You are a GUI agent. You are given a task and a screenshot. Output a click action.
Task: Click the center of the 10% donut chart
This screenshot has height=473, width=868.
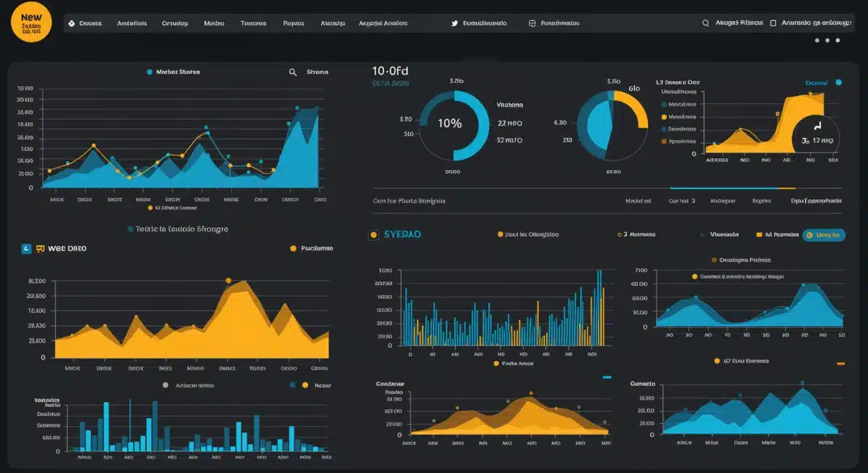pos(450,123)
